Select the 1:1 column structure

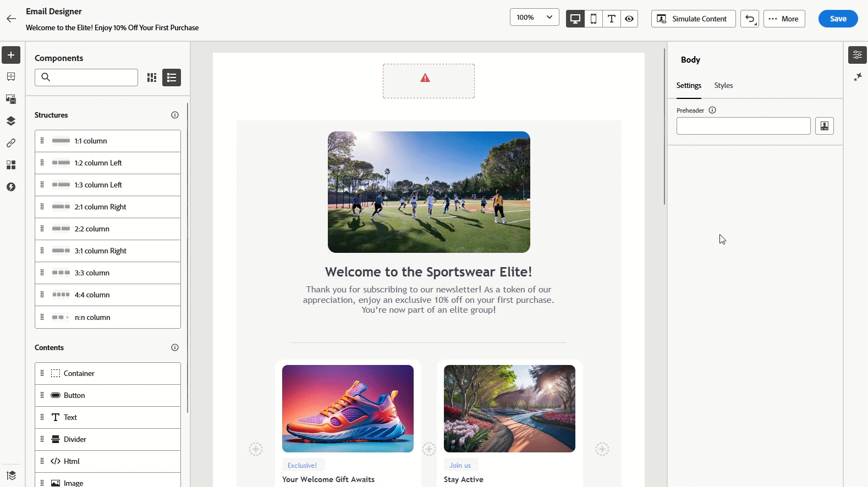click(108, 141)
